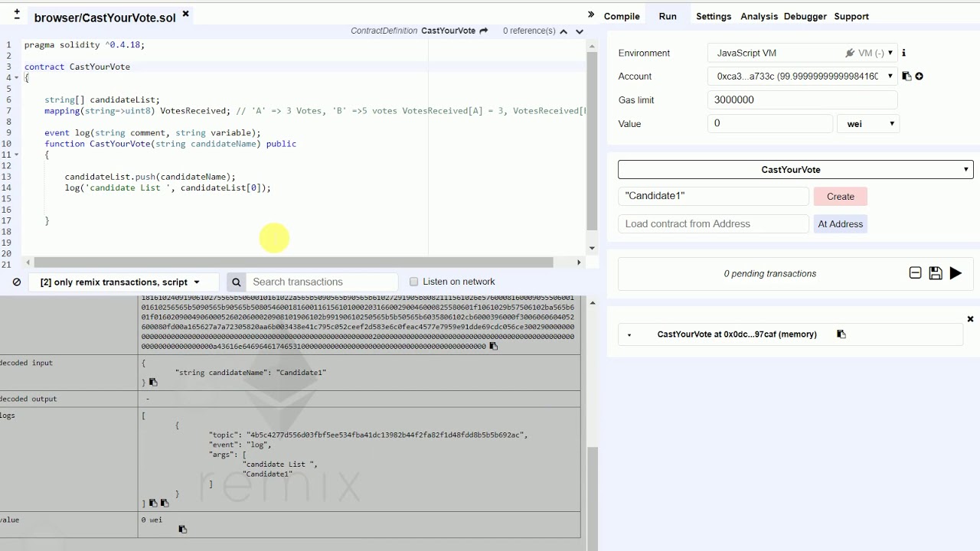Expand the CastYourVote deployed instance
The image size is (980, 551).
(629, 334)
